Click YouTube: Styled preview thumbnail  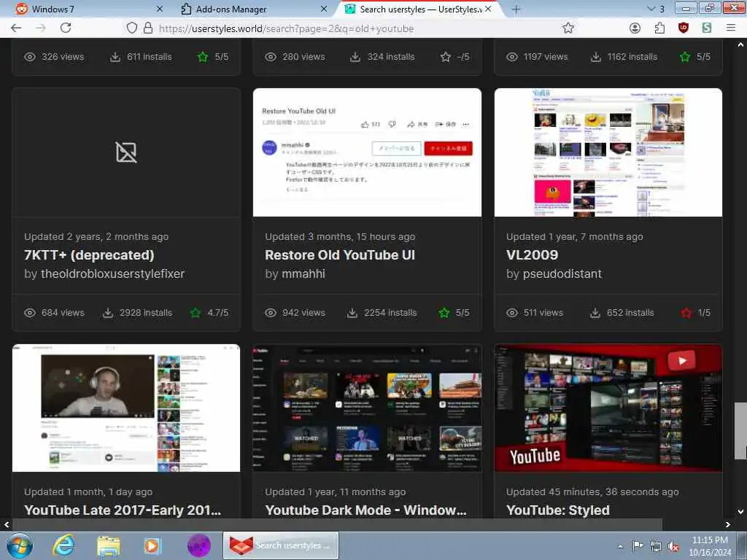[x=608, y=408]
